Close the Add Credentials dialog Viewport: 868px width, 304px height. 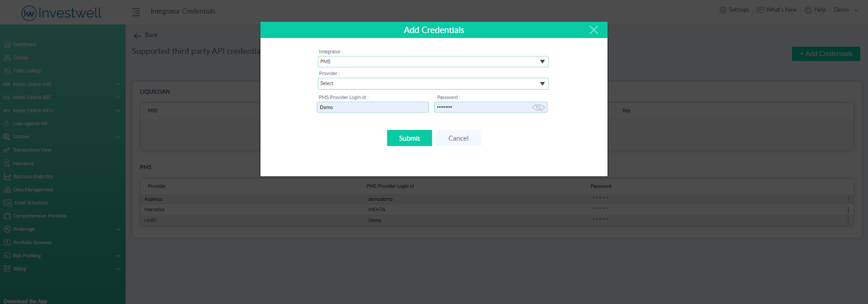593,30
